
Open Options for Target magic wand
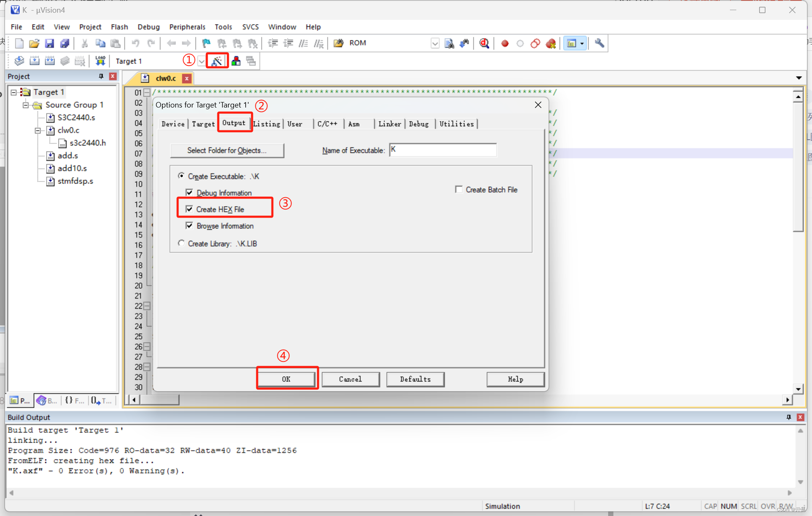(217, 61)
